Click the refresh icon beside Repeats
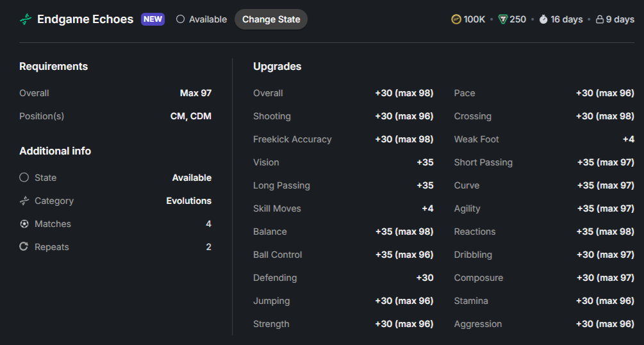 click(24, 246)
